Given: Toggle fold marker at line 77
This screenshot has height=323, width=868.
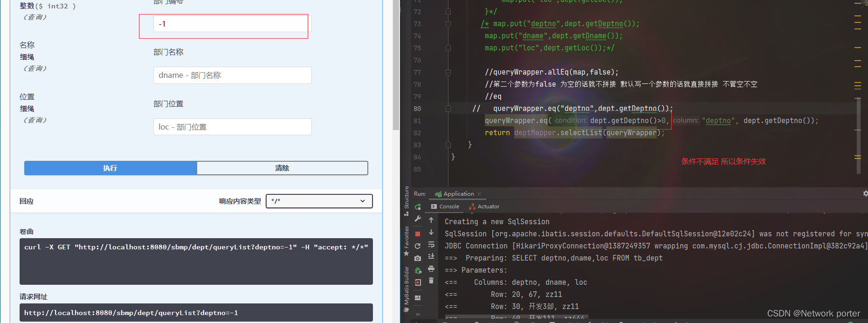Looking at the screenshot, I should [x=448, y=72].
